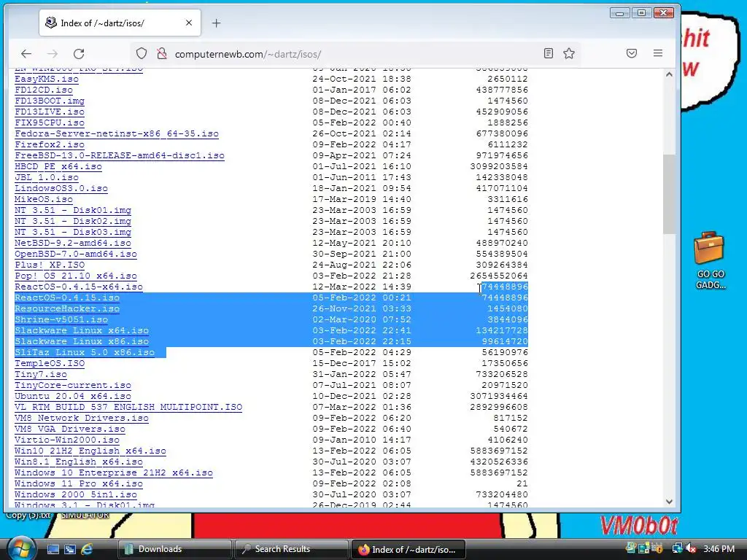Show site connection security padlock

162,53
